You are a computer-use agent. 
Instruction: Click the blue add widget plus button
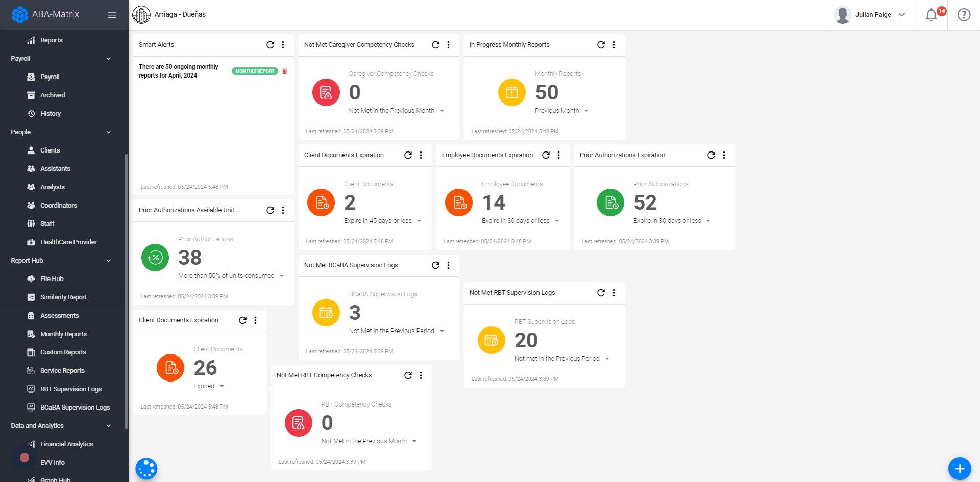960,468
